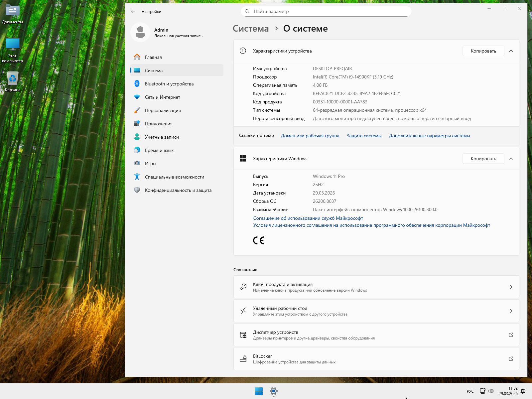Open the Microsoft Services Agreement link
Viewport: 532px width, 399px height.
coord(308,218)
